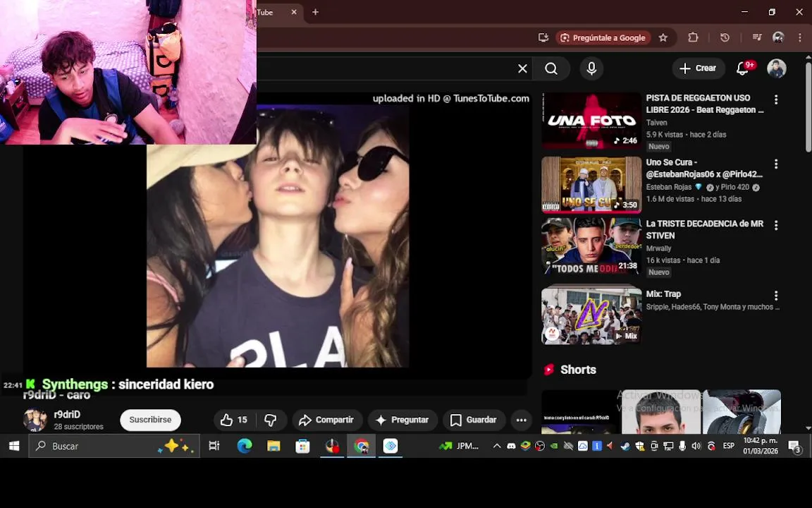Open a new browser tab
The width and height of the screenshot is (812, 508).
pyautogui.click(x=315, y=12)
